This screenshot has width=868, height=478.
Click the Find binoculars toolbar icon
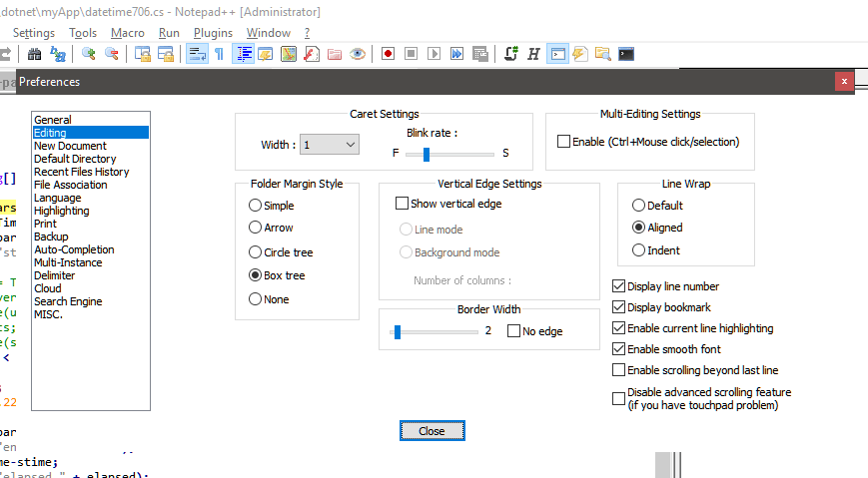[35, 54]
